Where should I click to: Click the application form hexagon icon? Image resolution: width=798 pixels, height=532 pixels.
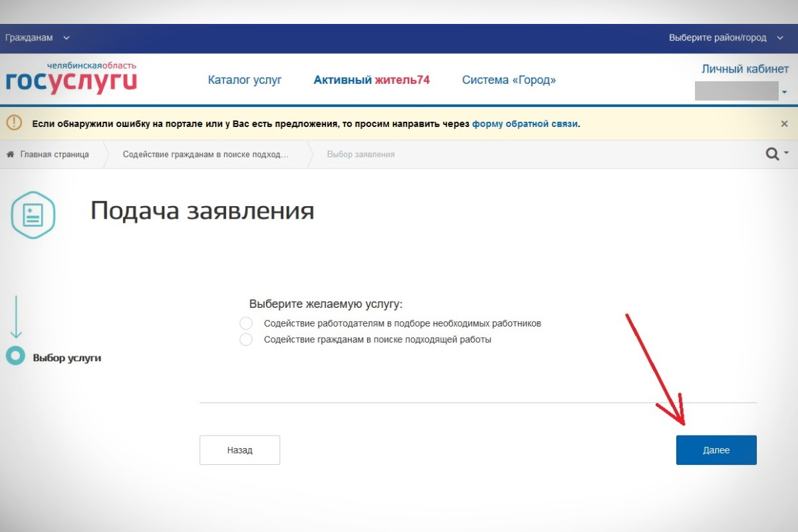tap(33, 215)
